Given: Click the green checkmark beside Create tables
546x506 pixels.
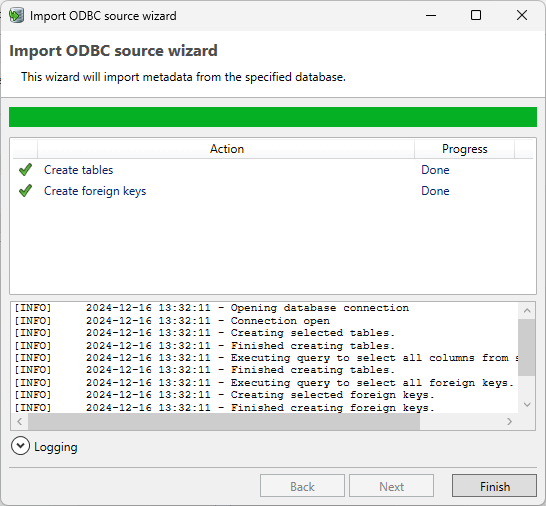Looking at the screenshot, I should tap(25, 170).
